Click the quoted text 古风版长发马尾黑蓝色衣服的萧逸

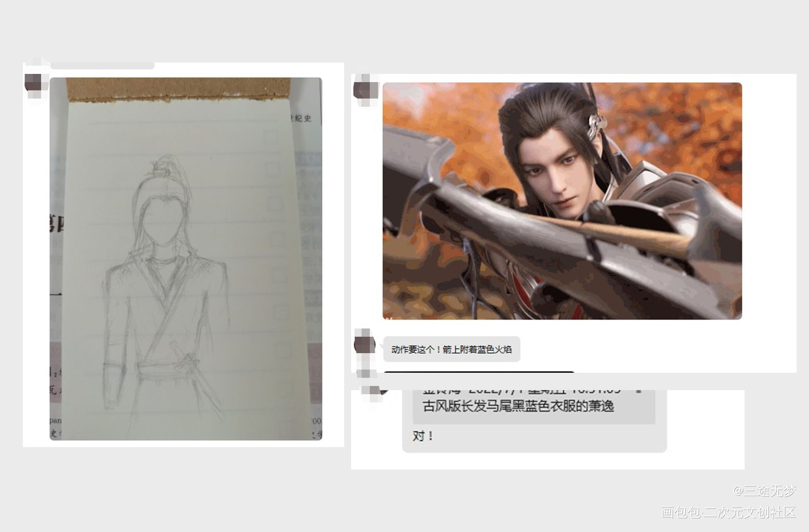tap(518, 406)
